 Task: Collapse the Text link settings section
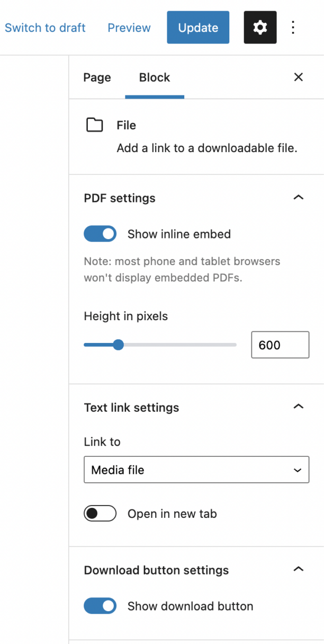[x=299, y=407]
